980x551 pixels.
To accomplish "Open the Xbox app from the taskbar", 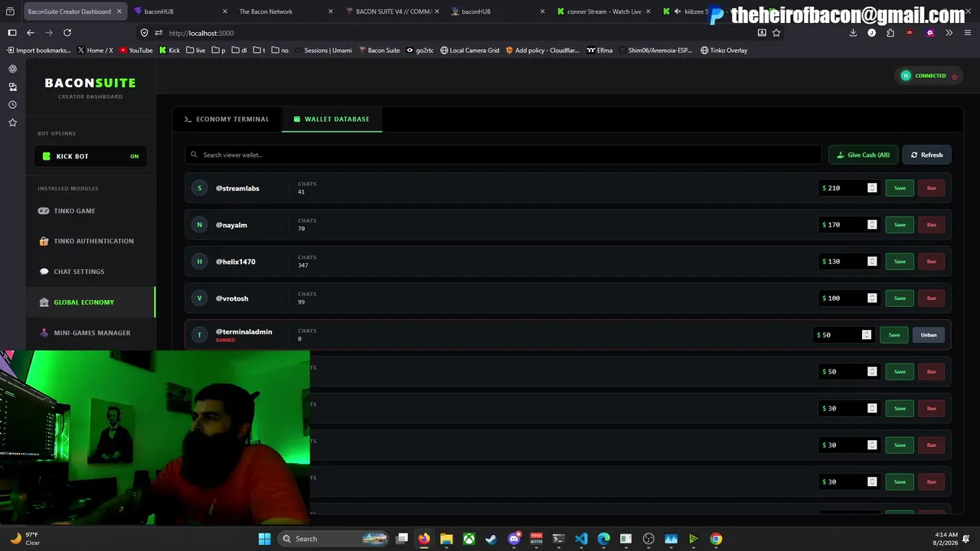I will tap(469, 539).
